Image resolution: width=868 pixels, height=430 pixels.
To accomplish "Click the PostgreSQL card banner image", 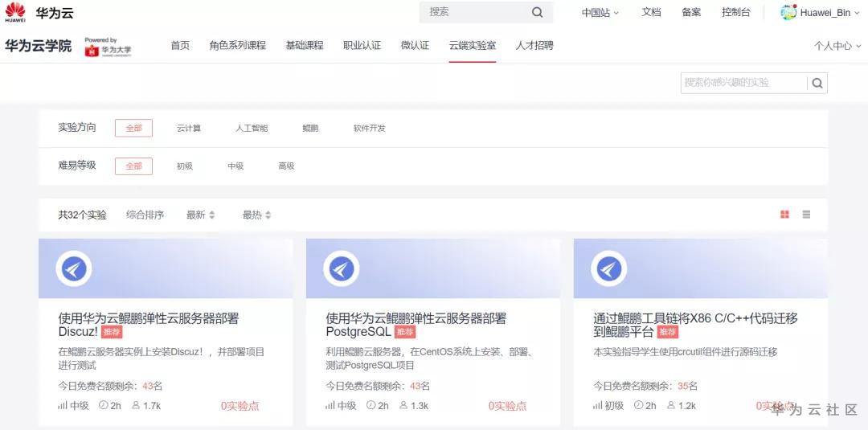I will pos(433,268).
